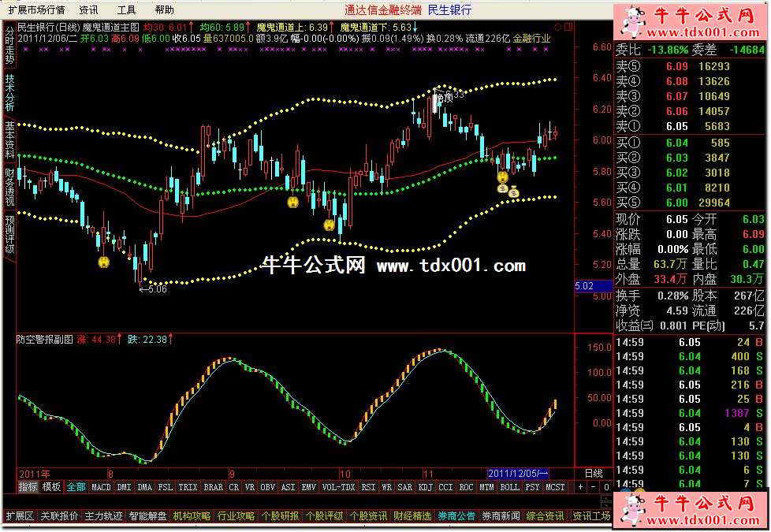Toggle the 指标 indicator mode button

click(x=28, y=488)
